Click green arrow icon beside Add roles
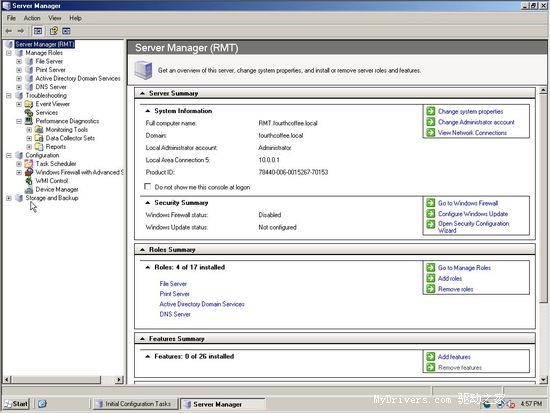Screen dimensions: 550x413 430,278
